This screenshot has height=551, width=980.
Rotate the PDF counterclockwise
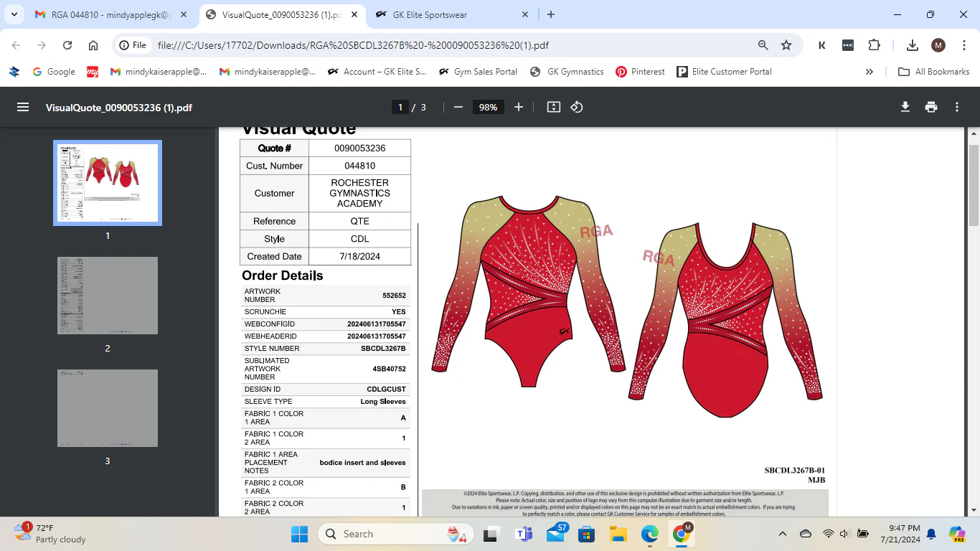[577, 107]
